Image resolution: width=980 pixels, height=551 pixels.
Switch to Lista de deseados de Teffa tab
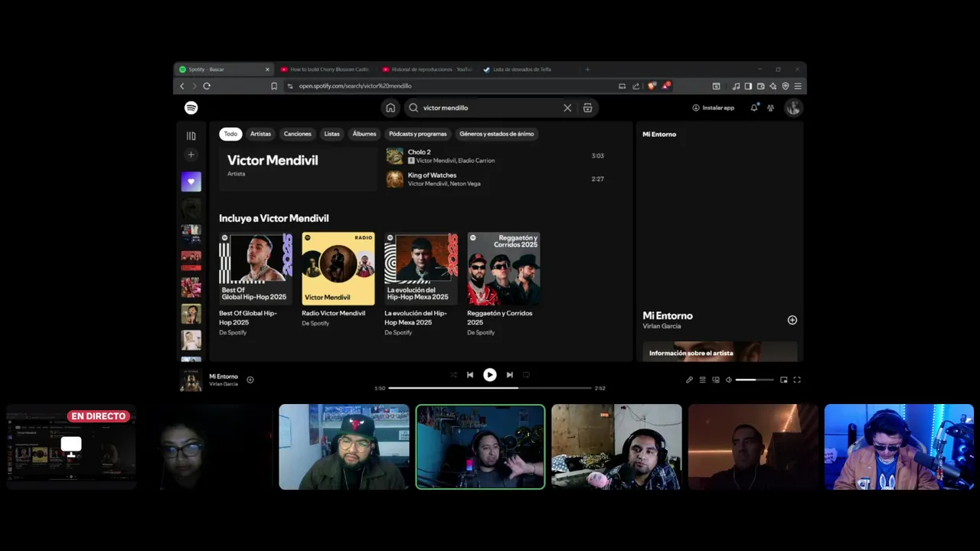528,70
